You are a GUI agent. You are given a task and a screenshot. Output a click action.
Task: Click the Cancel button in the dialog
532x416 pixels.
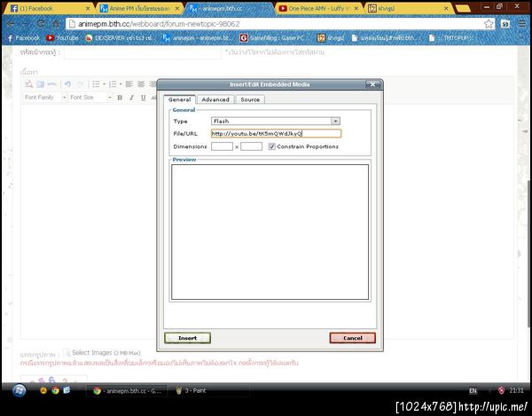pos(353,338)
